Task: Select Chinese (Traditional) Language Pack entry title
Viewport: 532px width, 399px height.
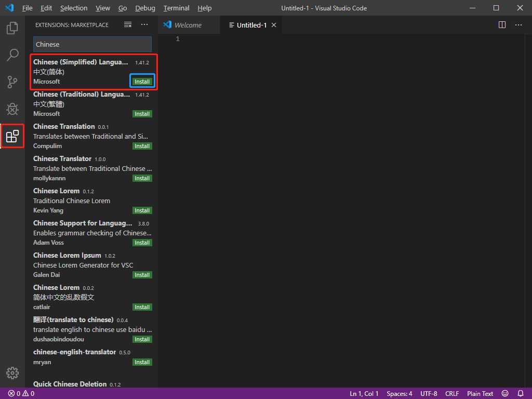Action: tap(82, 94)
